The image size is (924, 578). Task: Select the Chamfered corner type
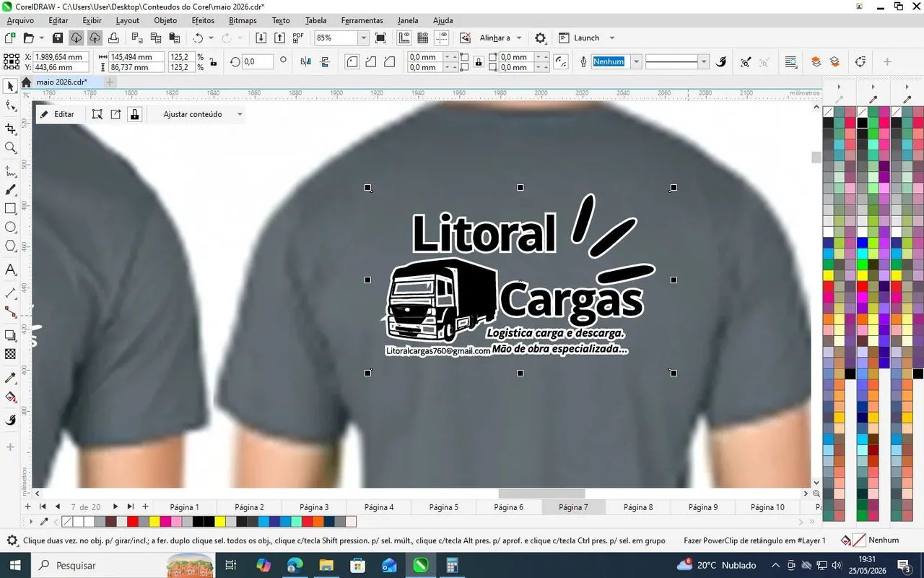click(x=391, y=62)
